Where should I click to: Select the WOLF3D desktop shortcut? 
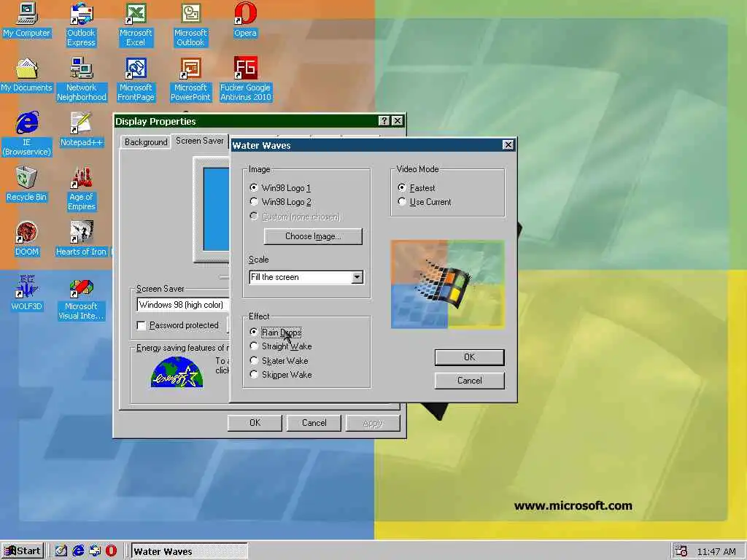pyautogui.click(x=27, y=293)
